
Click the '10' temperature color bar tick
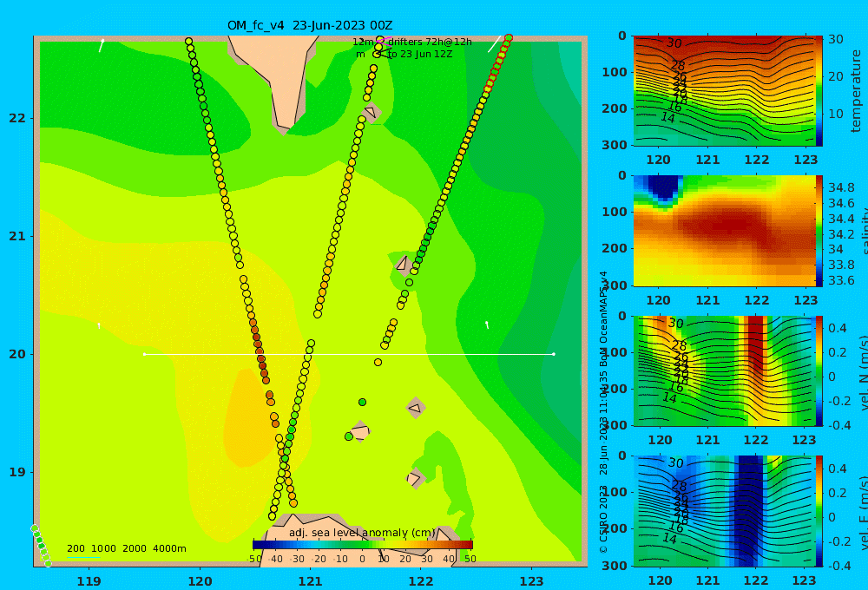pos(836,114)
